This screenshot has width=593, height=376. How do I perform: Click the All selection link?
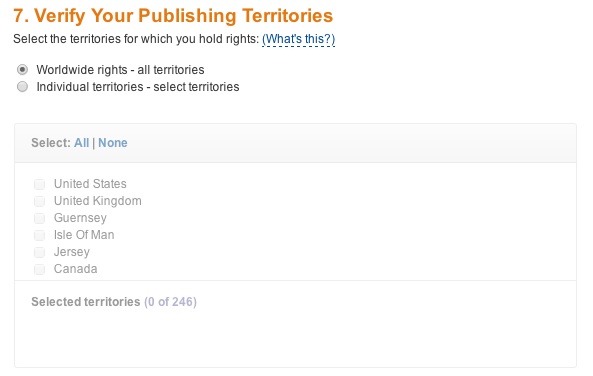coord(82,143)
